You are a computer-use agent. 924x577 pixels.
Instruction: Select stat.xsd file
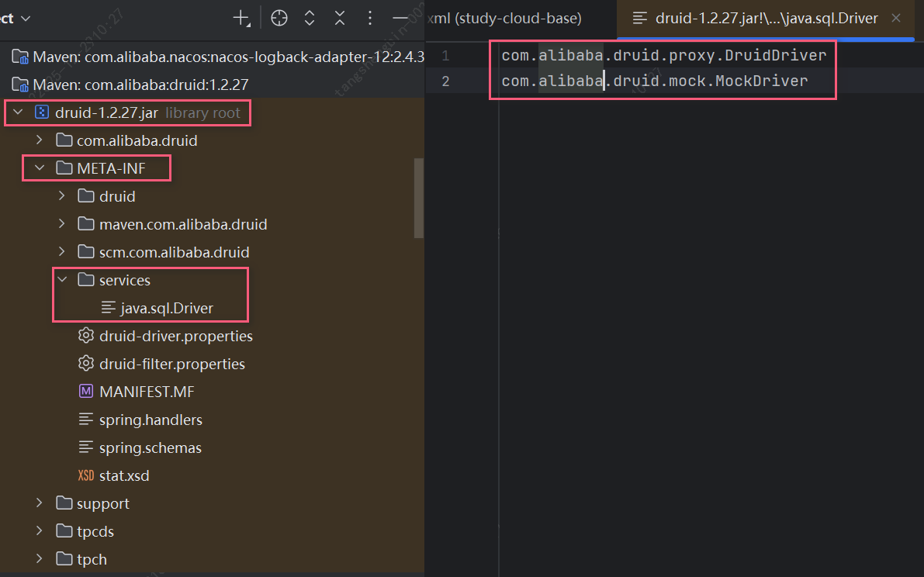tap(124, 475)
